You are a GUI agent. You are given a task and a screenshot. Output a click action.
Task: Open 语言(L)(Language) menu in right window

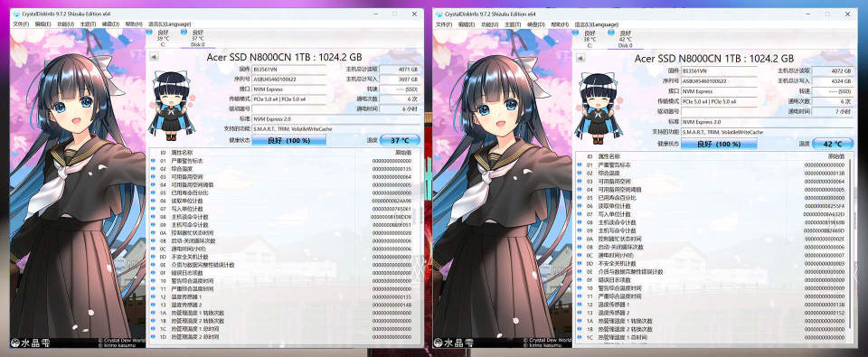(596, 25)
